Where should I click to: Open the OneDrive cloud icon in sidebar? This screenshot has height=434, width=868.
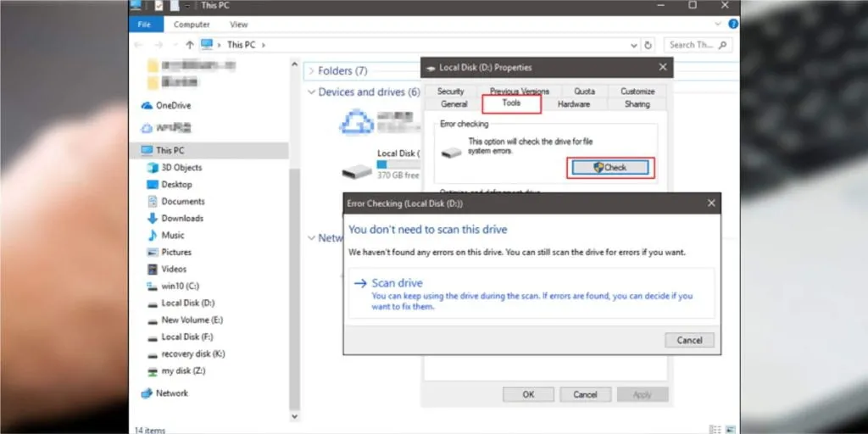(147, 105)
